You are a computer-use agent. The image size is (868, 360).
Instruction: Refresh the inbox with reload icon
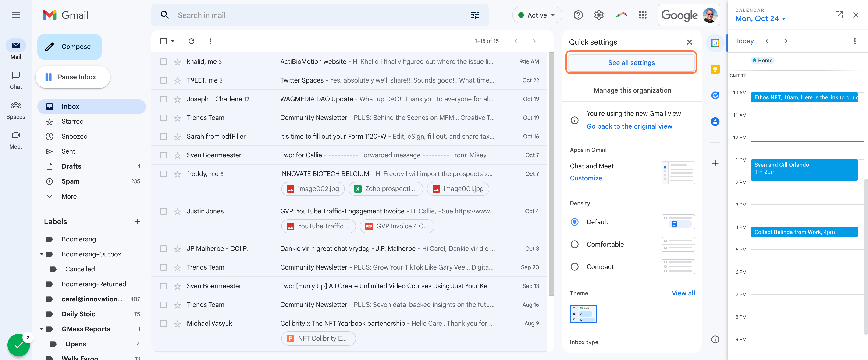[191, 41]
